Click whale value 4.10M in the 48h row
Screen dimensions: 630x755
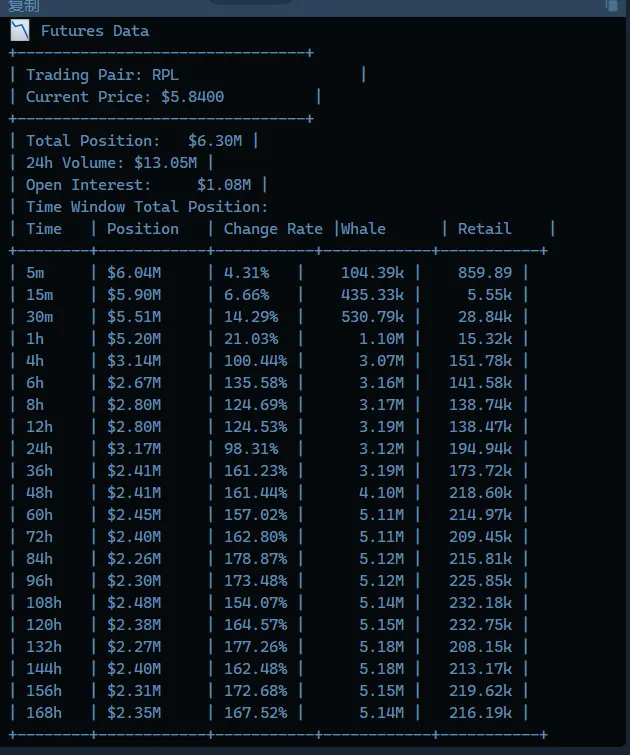[x=381, y=493]
